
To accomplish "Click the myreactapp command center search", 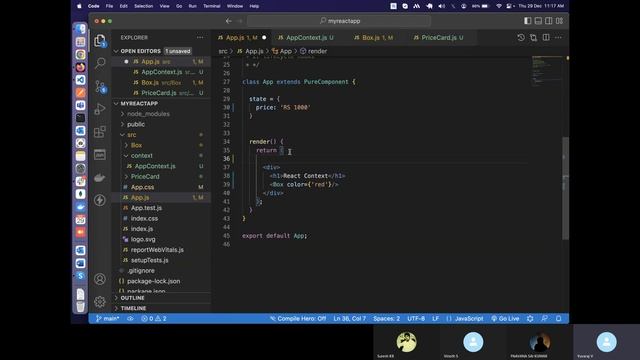I will tap(339, 21).
